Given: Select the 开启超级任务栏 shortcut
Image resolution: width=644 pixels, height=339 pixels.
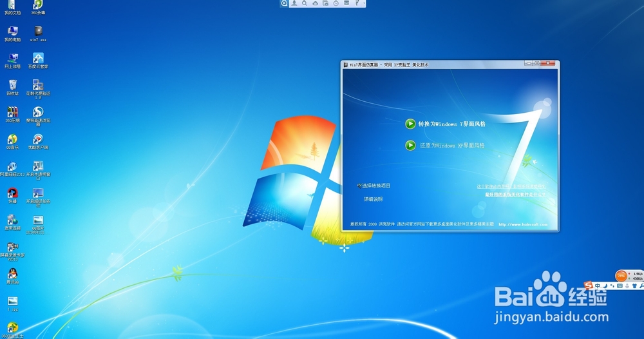Looking at the screenshot, I should tap(38, 198).
